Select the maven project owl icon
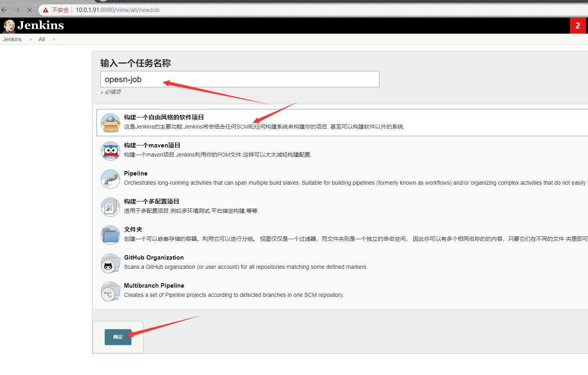The image size is (588, 375). pyautogui.click(x=110, y=151)
